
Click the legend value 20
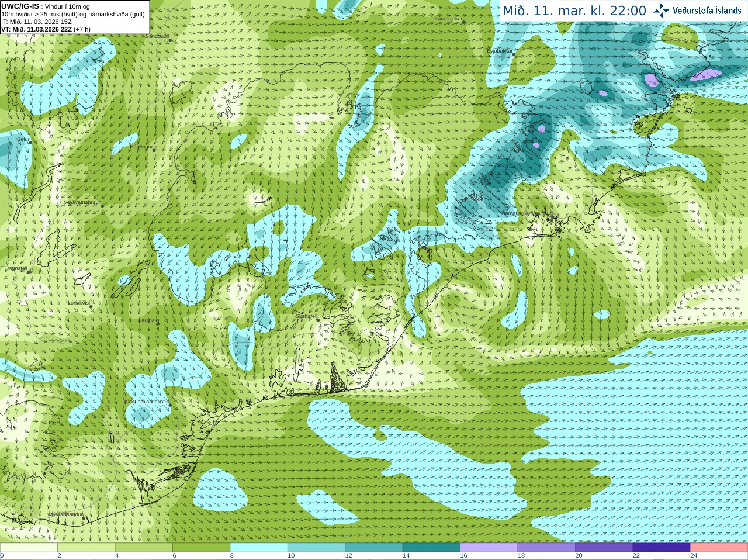point(579,556)
